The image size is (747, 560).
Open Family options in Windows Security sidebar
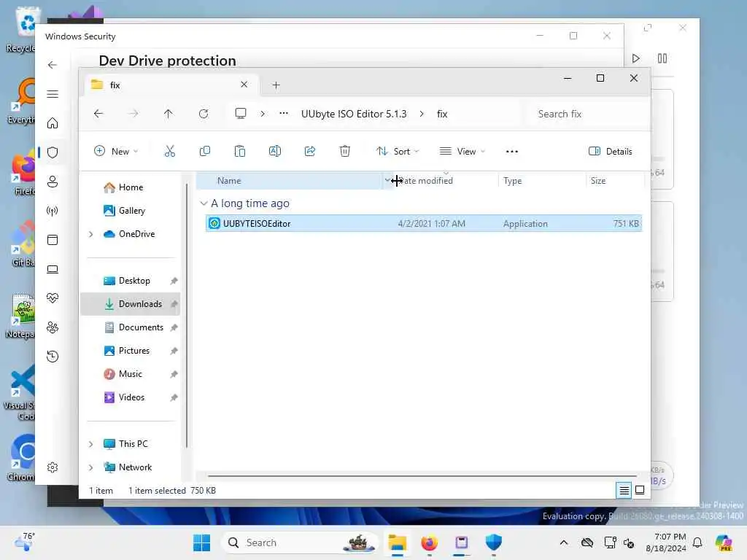53,327
